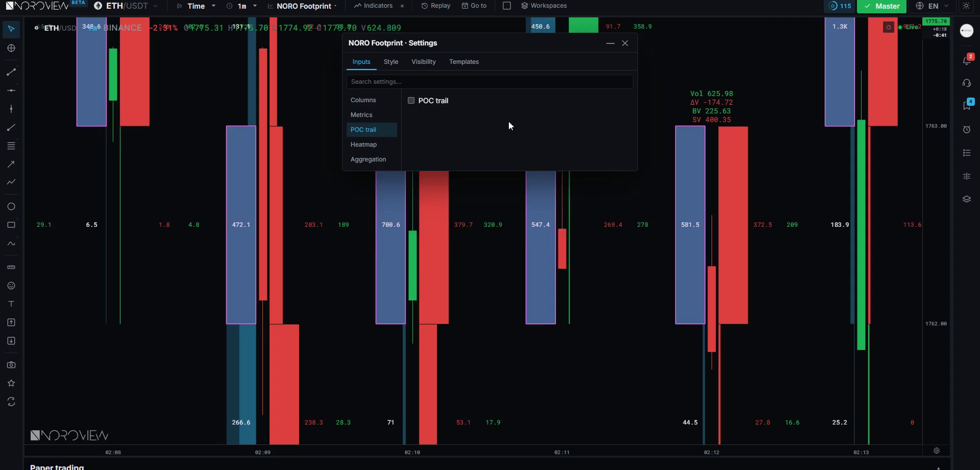980x470 pixels.
Task: Open the emoji sticker tool
Action: [x=11, y=286]
